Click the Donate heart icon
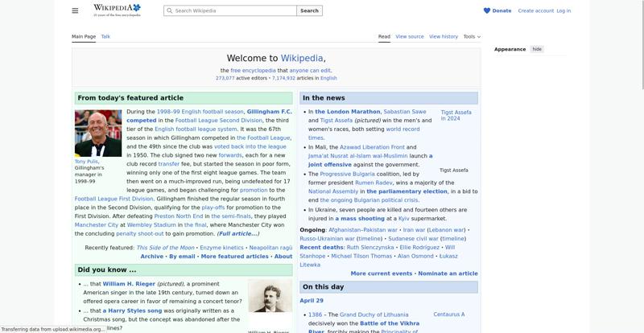 [487, 10]
